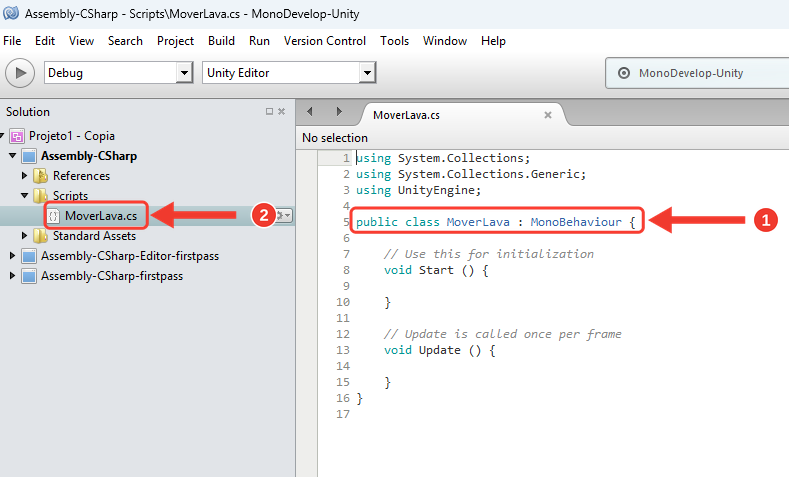Expand the Standard Assets folder
The width and height of the screenshot is (789, 477).
pyautogui.click(x=24, y=235)
